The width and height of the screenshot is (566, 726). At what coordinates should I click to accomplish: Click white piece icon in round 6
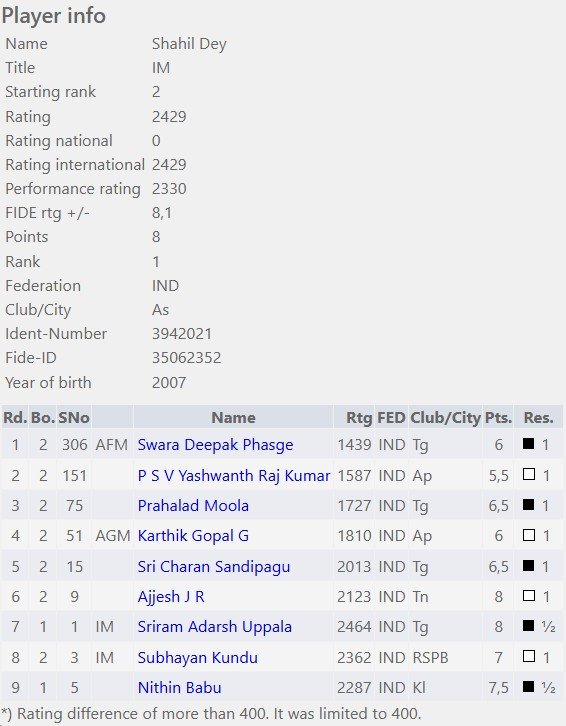(x=528, y=595)
